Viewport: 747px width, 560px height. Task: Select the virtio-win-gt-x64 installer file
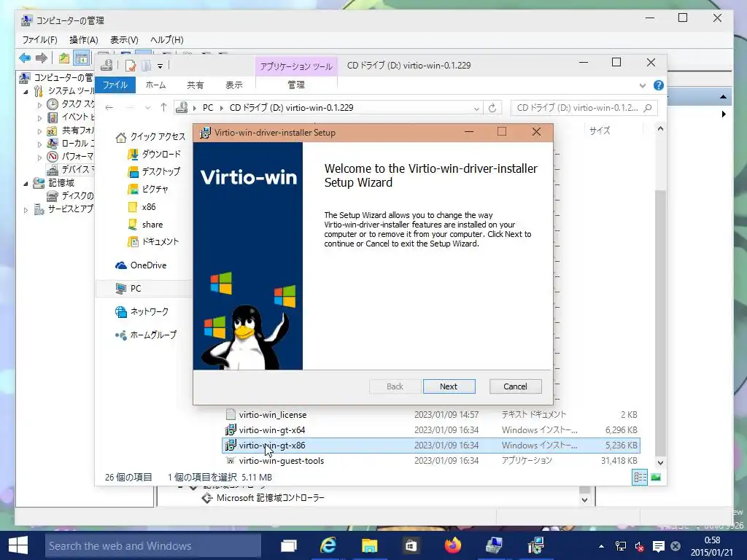[x=431, y=430]
